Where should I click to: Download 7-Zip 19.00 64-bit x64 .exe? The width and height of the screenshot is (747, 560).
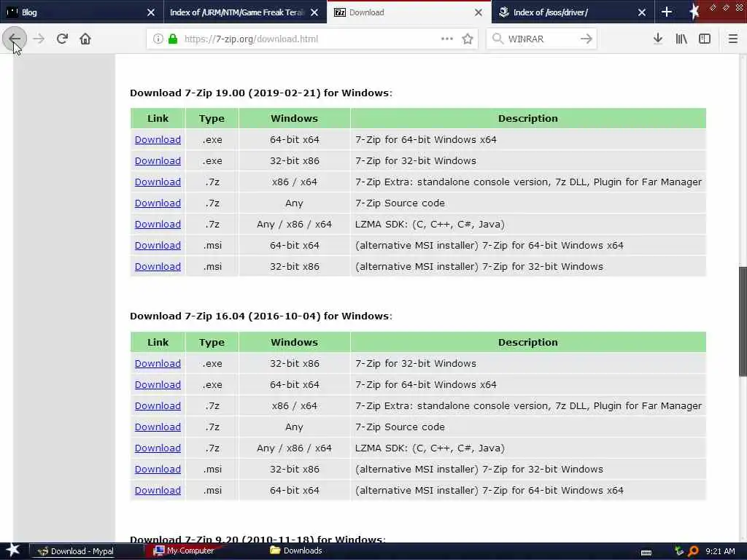pyautogui.click(x=158, y=139)
